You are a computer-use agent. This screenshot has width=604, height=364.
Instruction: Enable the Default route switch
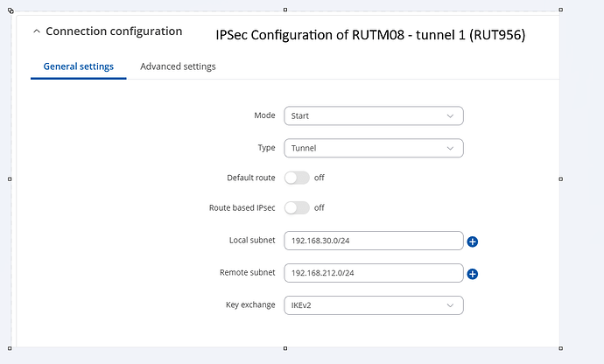point(297,178)
